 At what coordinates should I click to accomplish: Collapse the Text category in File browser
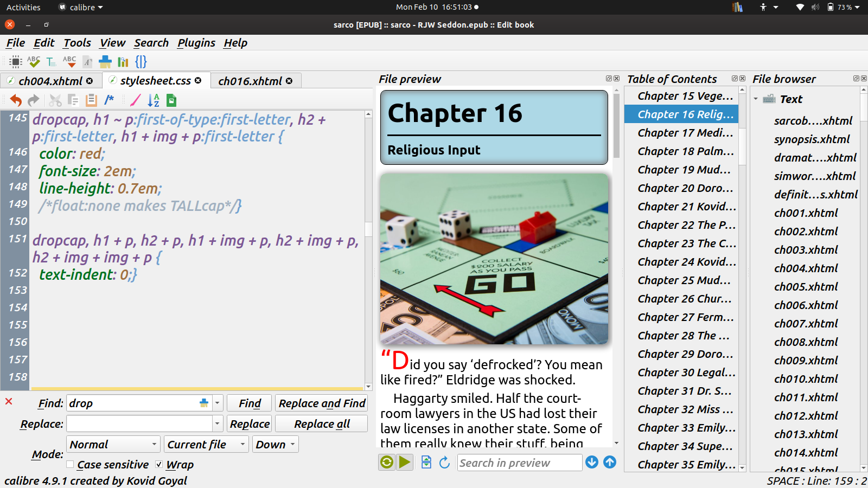tap(756, 99)
